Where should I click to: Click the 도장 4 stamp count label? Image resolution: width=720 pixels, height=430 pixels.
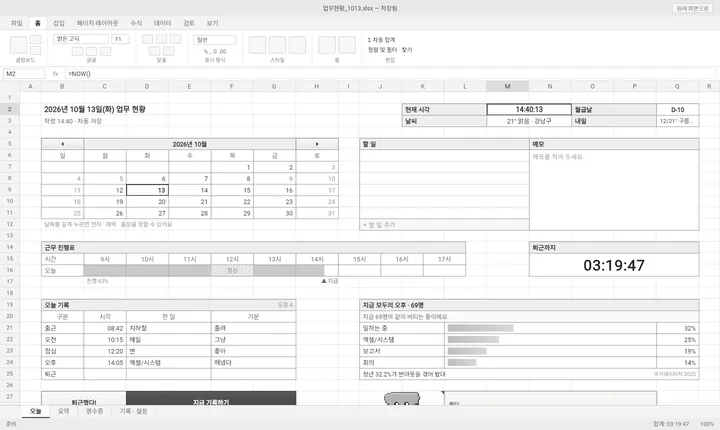click(x=285, y=305)
